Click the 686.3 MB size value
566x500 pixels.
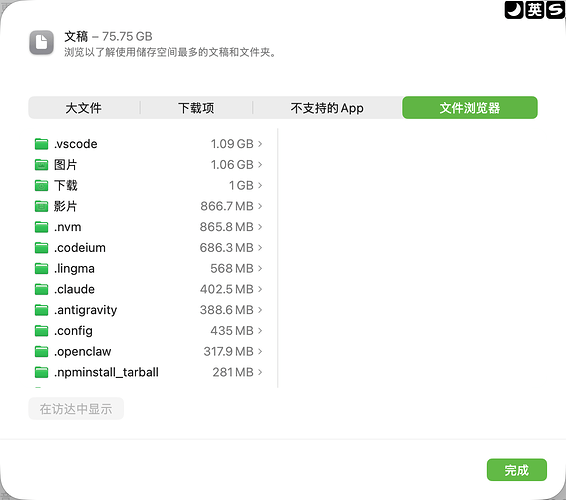point(227,248)
